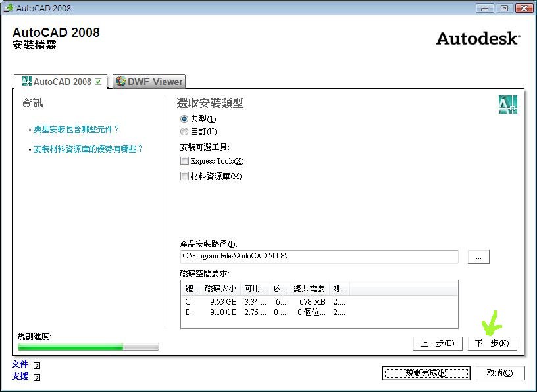Click the 678 MB total required value
Screen dimensions: 537x392
pos(313,302)
